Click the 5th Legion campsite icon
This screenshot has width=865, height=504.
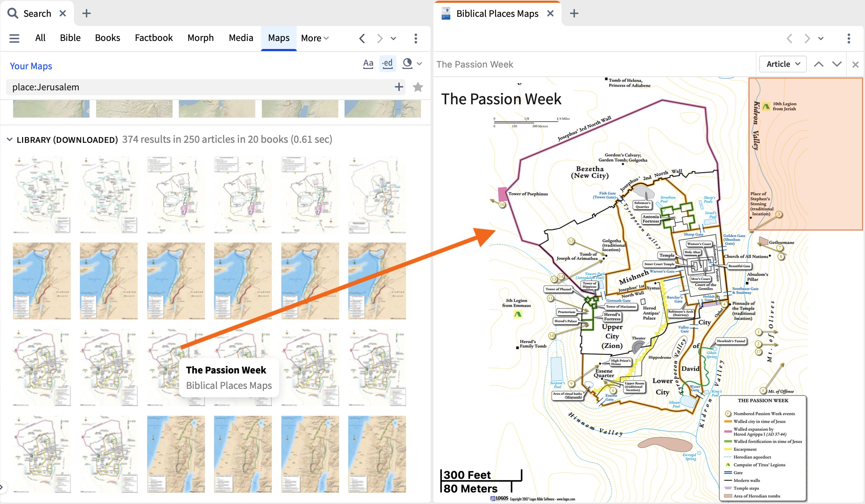(x=517, y=314)
